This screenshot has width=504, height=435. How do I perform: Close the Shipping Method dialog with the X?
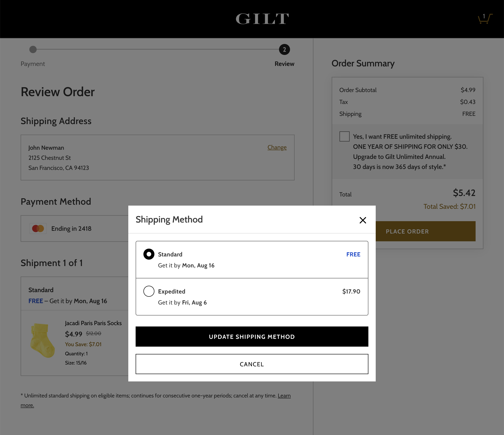(363, 220)
